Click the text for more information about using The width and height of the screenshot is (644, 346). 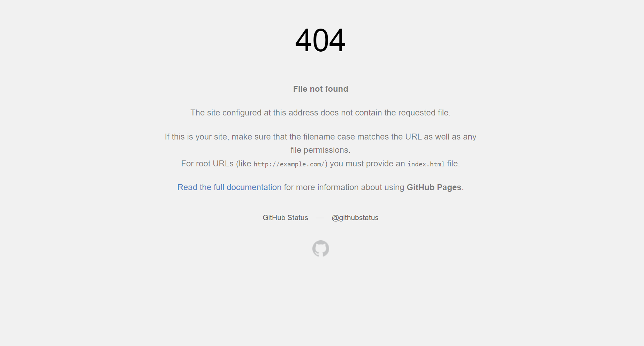[344, 187]
